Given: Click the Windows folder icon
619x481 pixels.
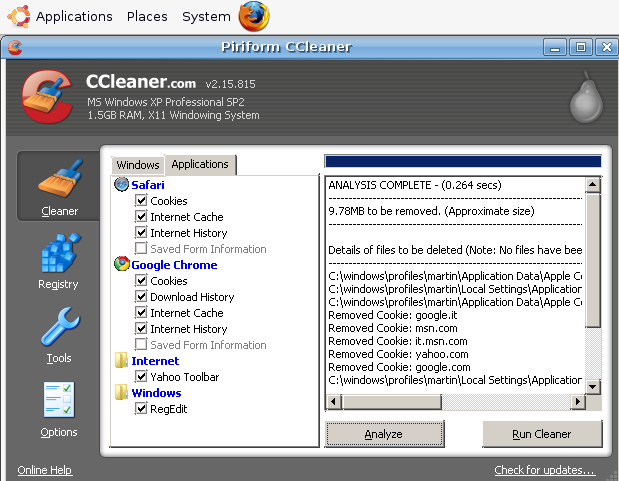Looking at the screenshot, I should 121,392.
